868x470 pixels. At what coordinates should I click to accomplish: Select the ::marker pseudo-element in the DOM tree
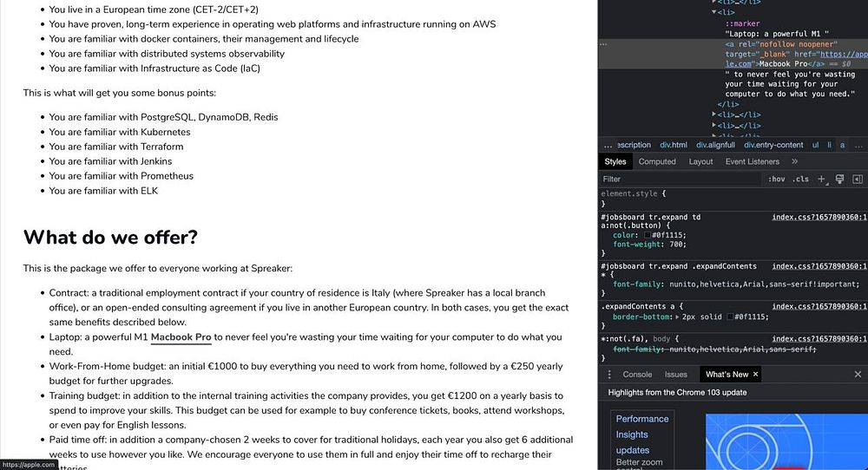click(x=742, y=23)
